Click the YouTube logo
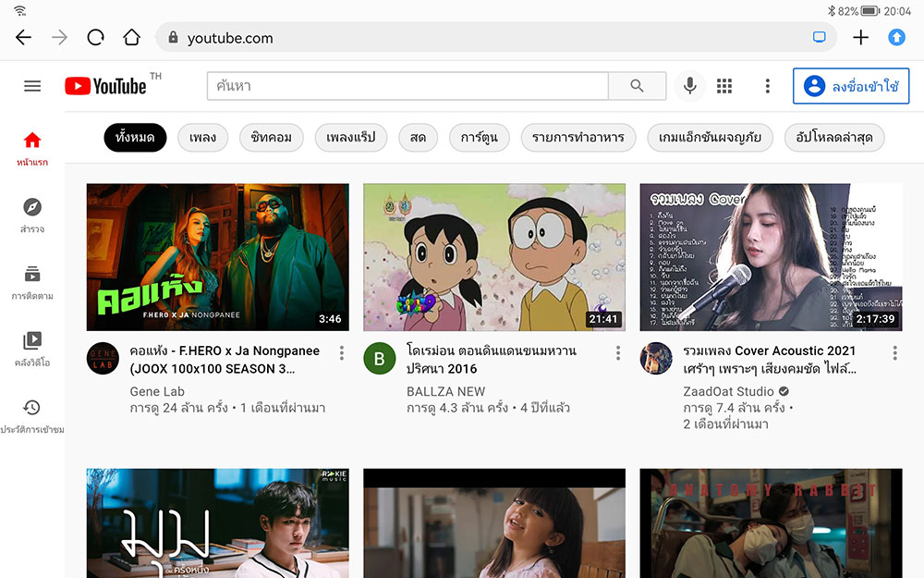The height and width of the screenshot is (578, 924). [x=105, y=86]
